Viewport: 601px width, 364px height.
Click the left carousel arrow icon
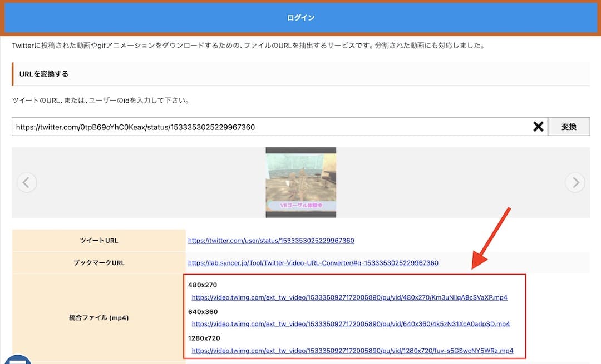27,182
